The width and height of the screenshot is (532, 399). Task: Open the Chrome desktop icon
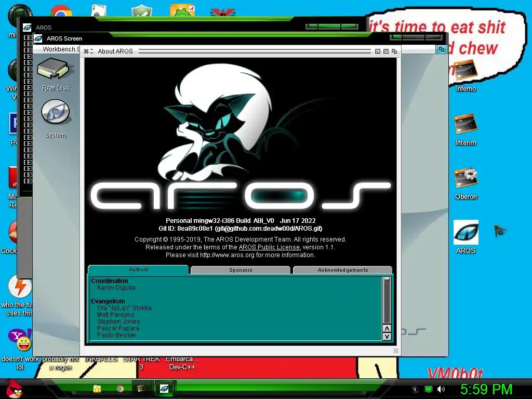(61, 11)
